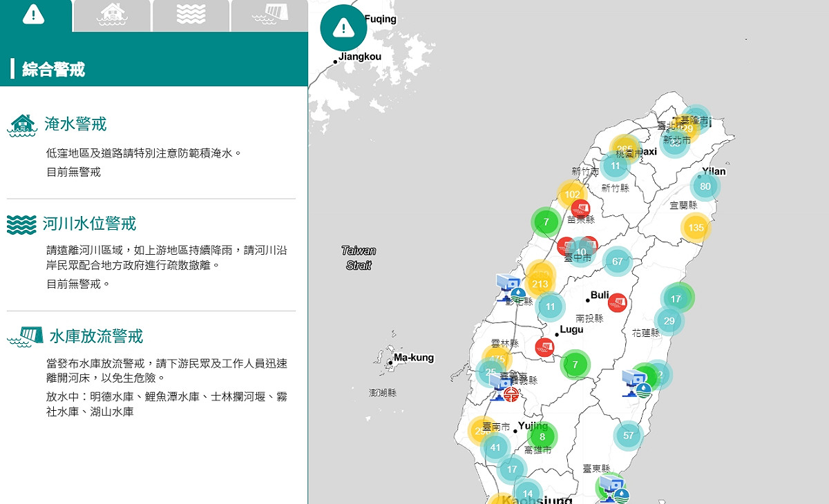Click the Fuqing map label
829x504 pixels.
coord(381,19)
